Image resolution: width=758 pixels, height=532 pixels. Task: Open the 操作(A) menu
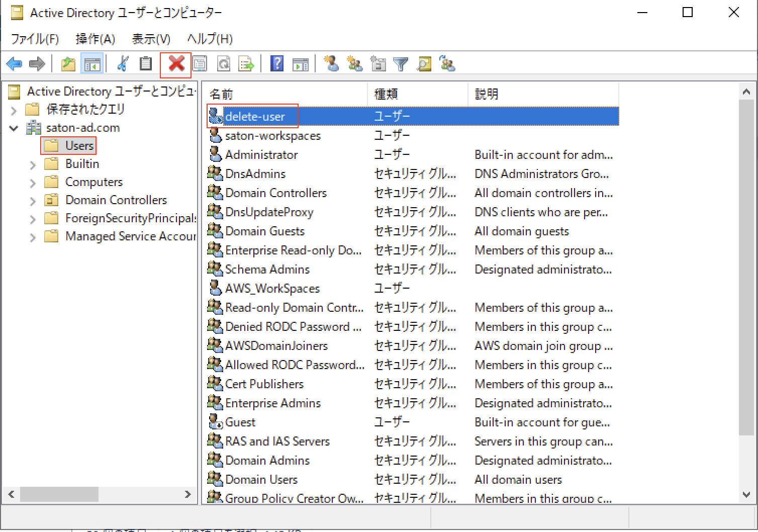95,39
